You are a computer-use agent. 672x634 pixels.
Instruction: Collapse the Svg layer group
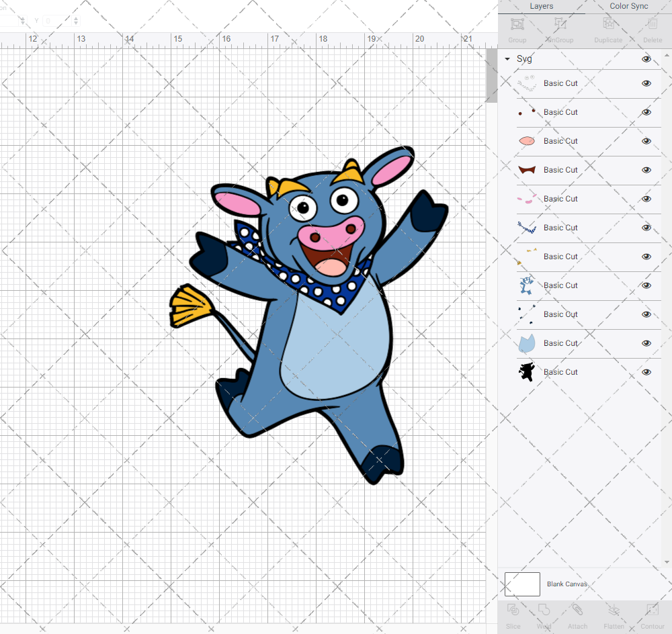(507, 59)
